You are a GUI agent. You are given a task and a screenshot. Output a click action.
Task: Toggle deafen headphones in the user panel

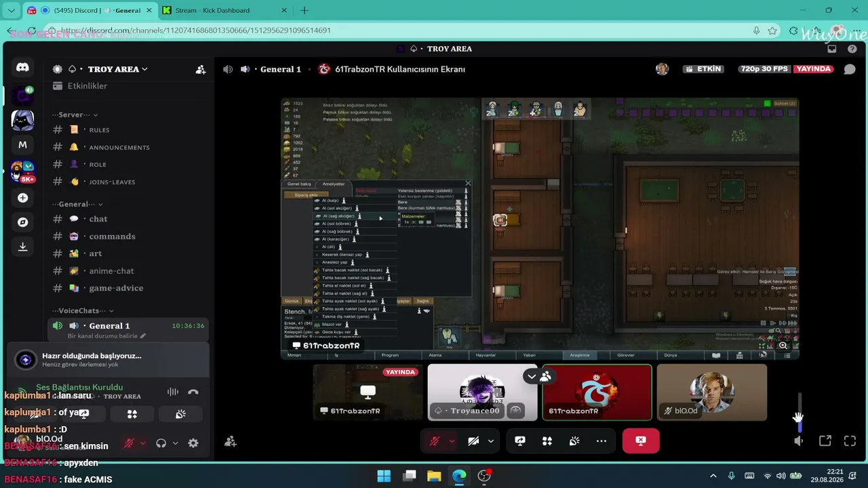click(x=161, y=443)
